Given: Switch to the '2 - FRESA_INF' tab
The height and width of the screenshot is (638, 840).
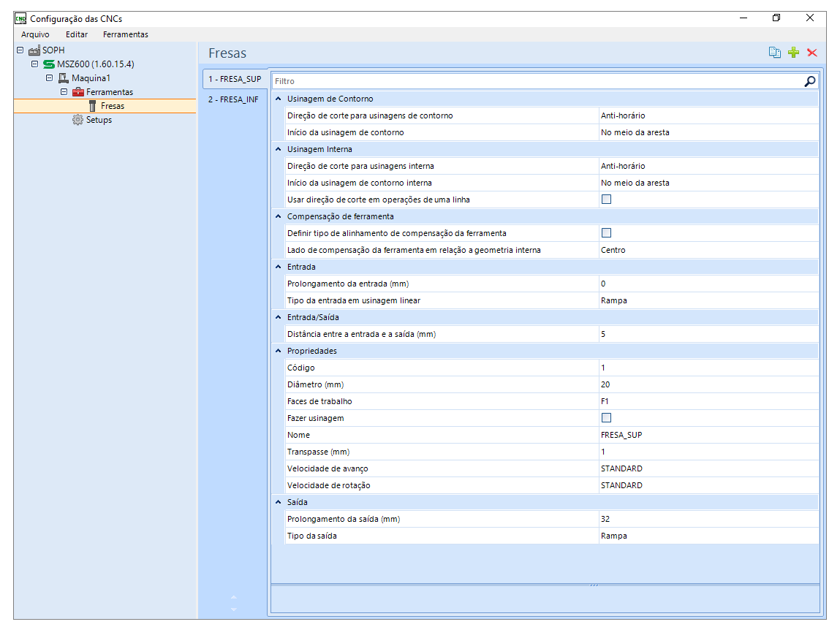Looking at the screenshot, I should coord(233,99).
